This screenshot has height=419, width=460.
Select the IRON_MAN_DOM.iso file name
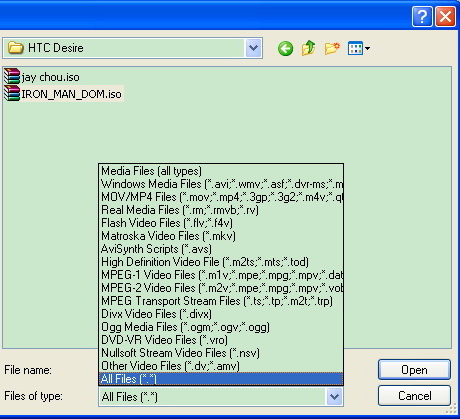tap(71, 94)
